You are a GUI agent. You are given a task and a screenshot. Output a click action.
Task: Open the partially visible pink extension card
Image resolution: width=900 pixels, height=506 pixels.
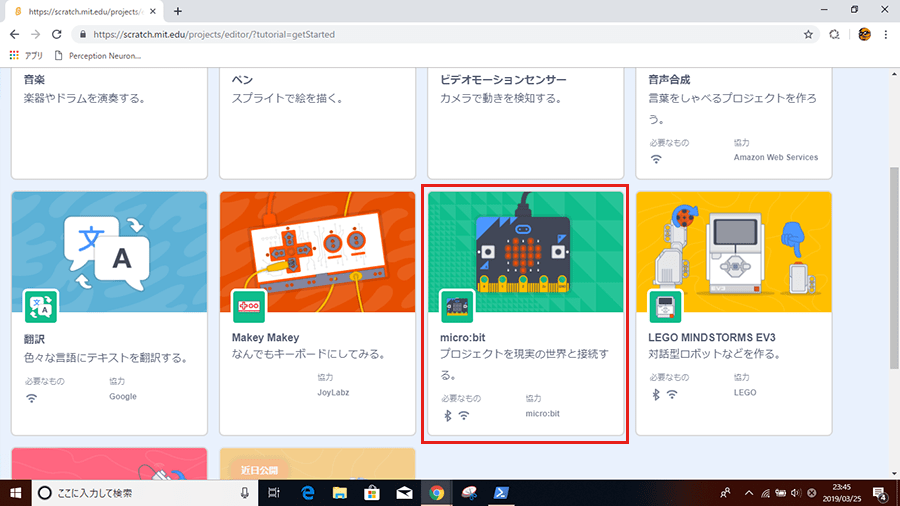point(109,464)
